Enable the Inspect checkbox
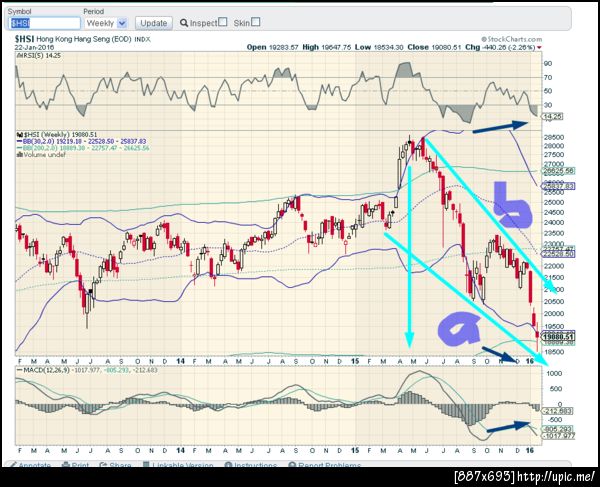Viewport: 600px width, 487px height. coord(223,22)
